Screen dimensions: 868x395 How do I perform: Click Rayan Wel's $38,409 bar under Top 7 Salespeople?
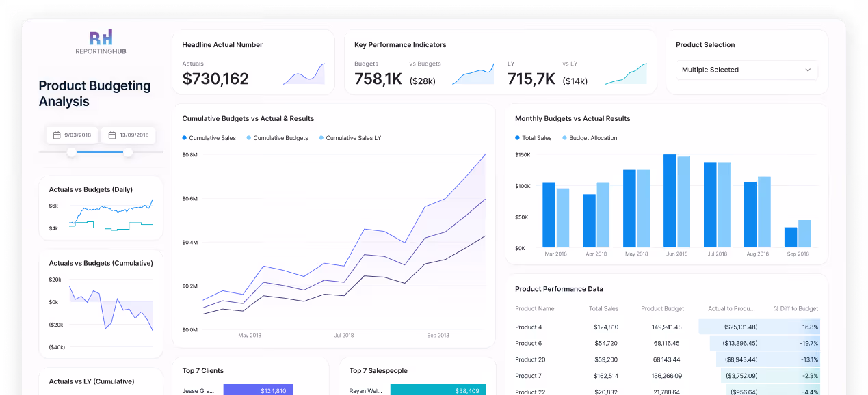438,390
